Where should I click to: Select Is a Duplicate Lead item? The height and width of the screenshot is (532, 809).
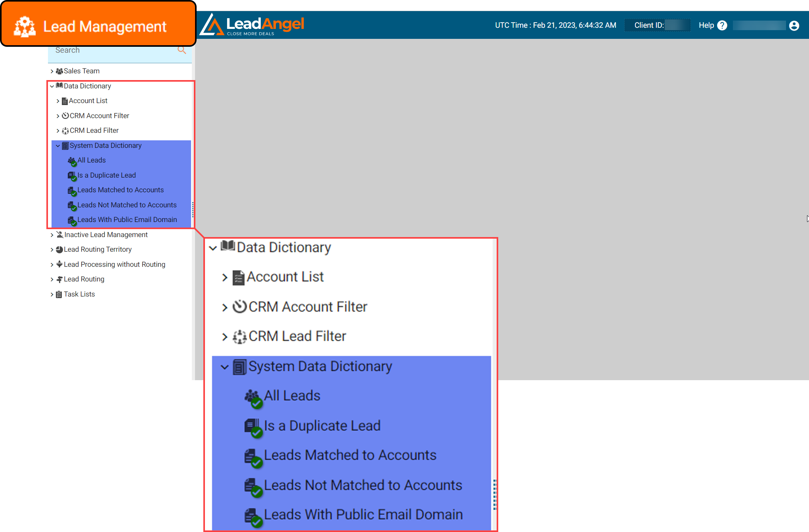[x=106, y=175]
